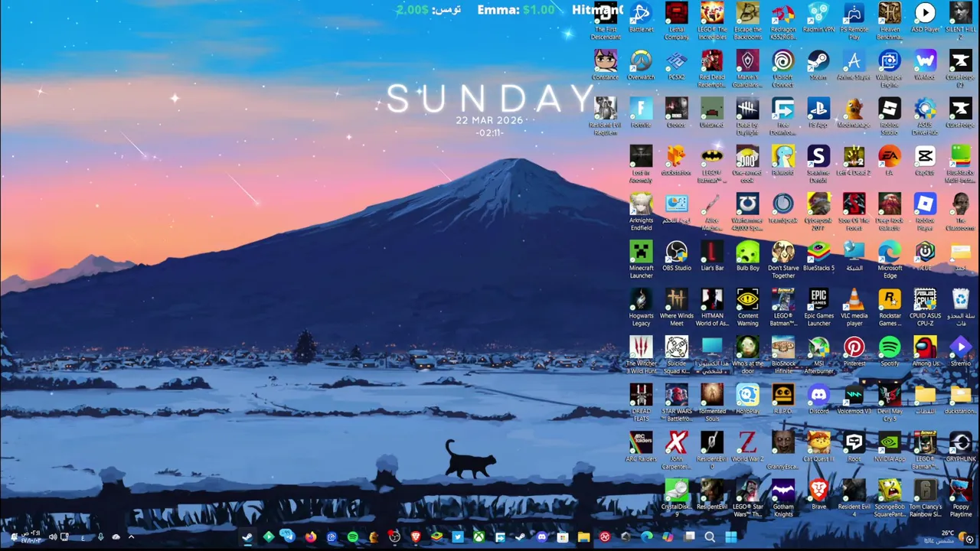Launch Fortnite from the desktop
The image size is (980, 551).
[641, 113]
